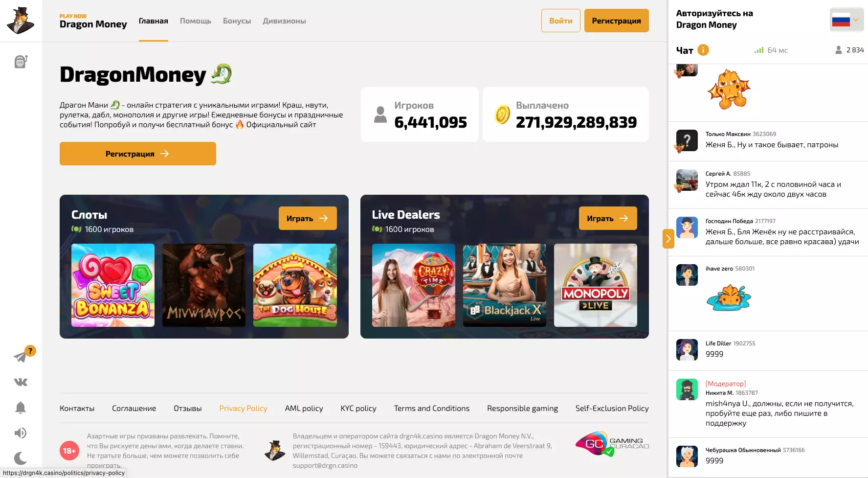Open the Responsible gaming footer link
The width and height of the screenshot is (868, 478).
pos(522,408)
